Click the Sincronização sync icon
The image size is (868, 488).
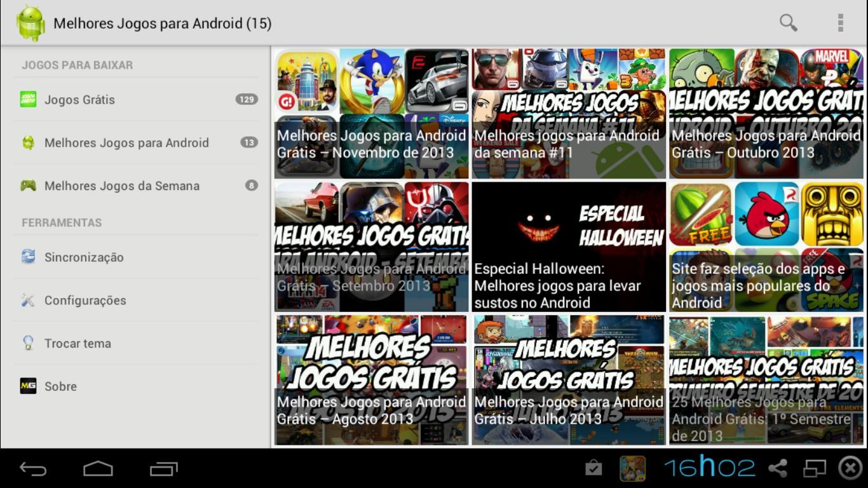click(x=28, y=257)
